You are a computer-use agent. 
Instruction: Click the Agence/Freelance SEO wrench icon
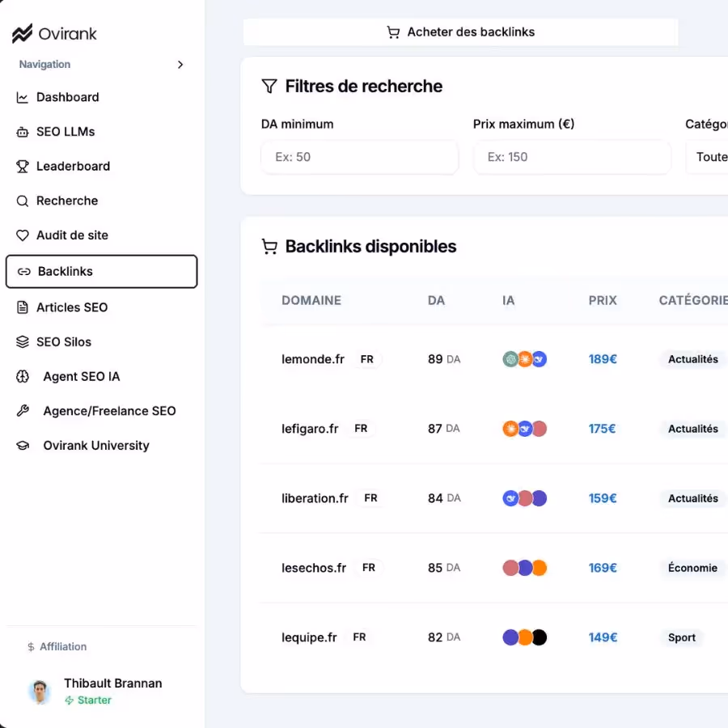point(23,411)
